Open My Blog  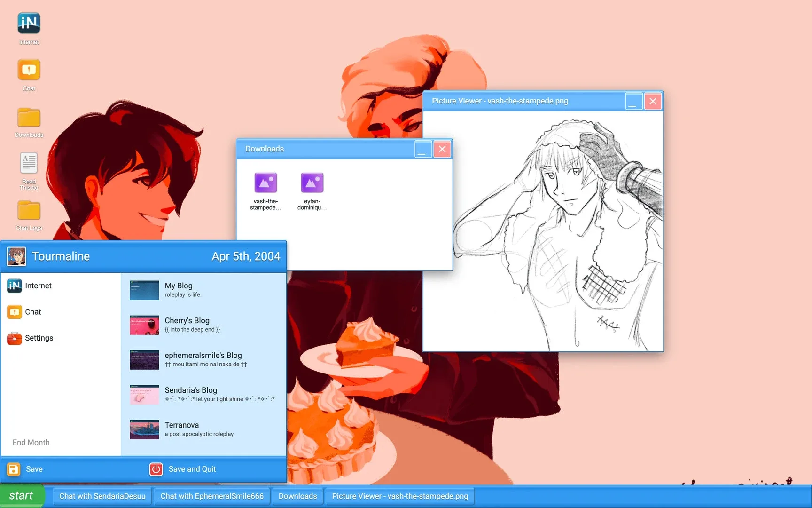point(178,289)
